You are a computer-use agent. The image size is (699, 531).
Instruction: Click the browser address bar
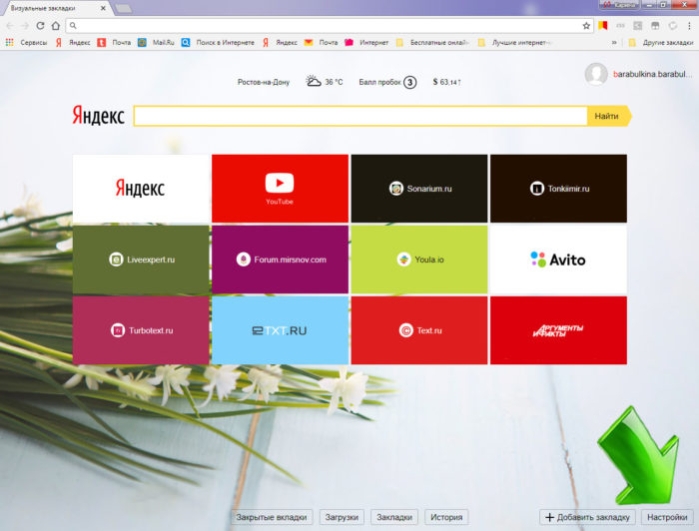pos(330,26)
